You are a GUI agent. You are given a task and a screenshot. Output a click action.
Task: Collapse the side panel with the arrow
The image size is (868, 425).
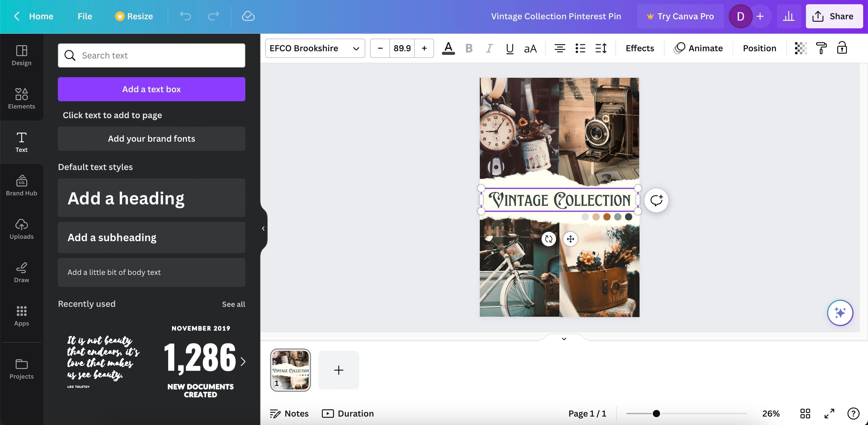click(263, 228)
